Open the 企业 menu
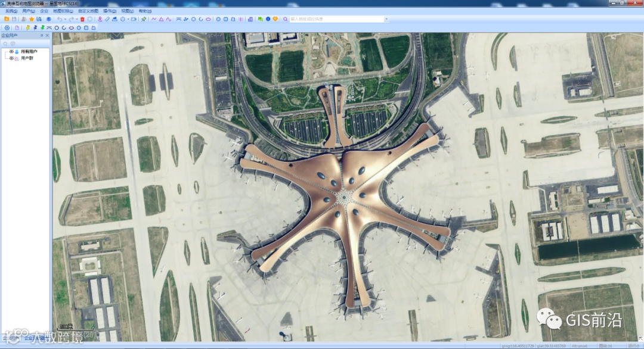Viewport: 644px width, 349px height. pyautogui.click(x=44, y=11)
